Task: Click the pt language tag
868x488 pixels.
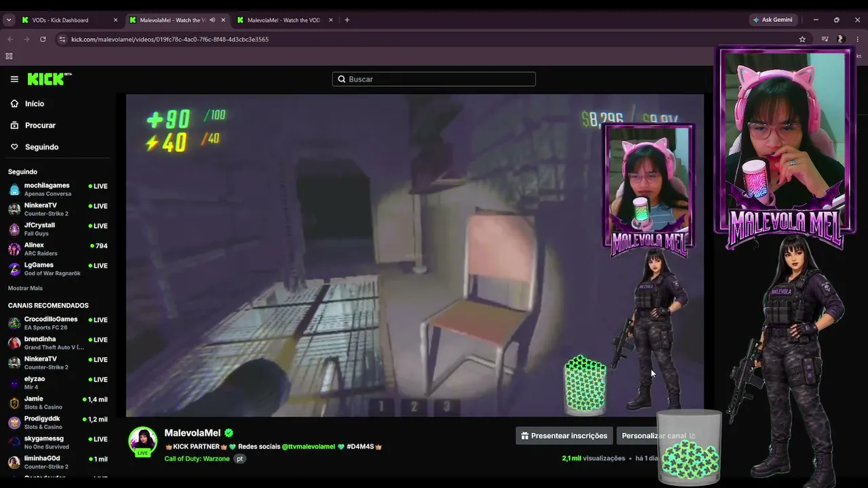Action: [239, 459]
